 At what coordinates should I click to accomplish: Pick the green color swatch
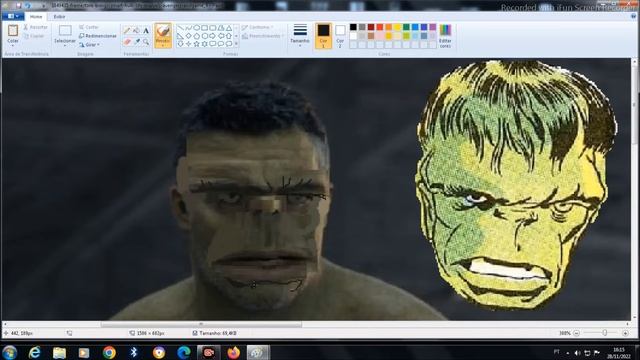pos(406,27)
